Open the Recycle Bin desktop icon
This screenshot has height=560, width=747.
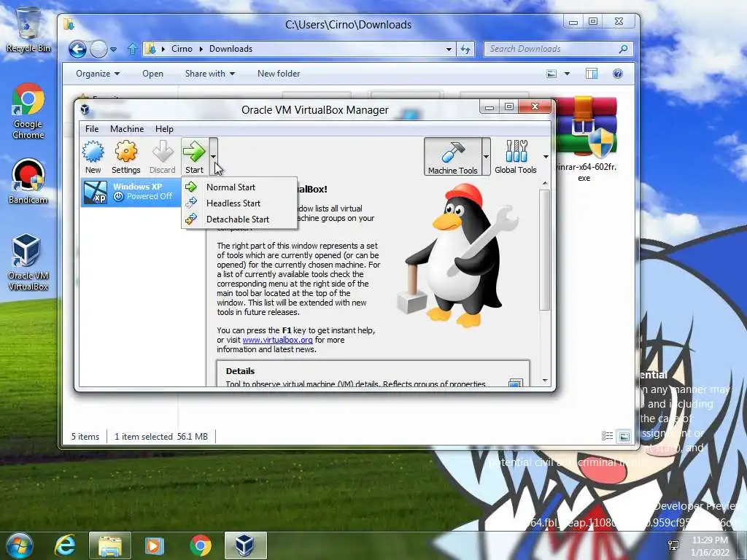click(x=28, y=29)
